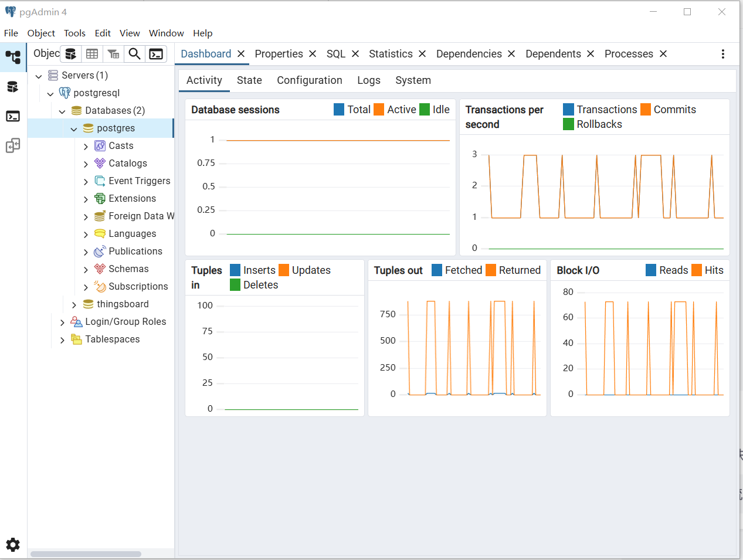The image size is (743, 560).
Task: Click the Tablespaces folder icon
Action: point(77,339)
